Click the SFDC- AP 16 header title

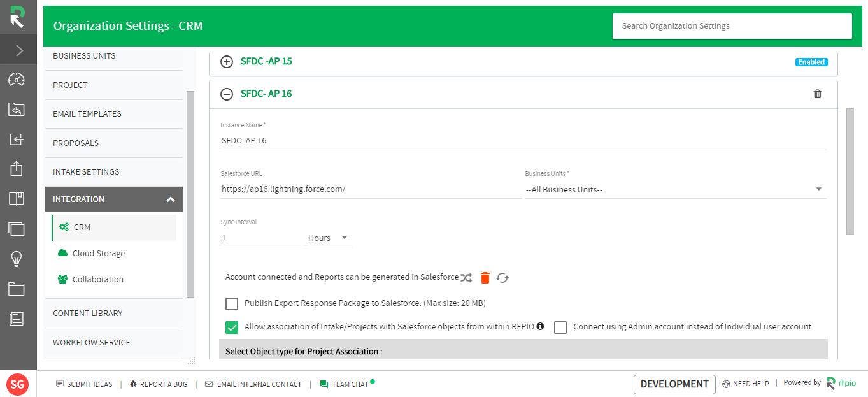(266, 94)
